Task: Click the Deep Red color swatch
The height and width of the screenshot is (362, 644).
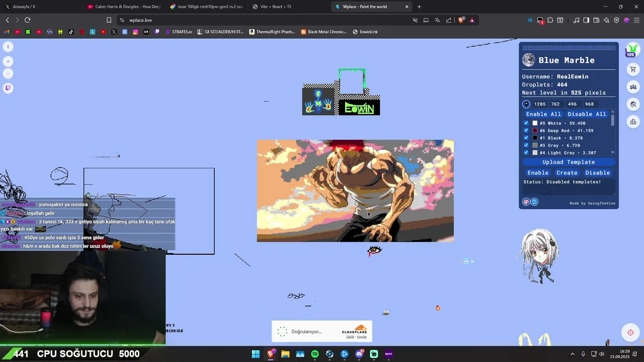Action: coord(535,131)
